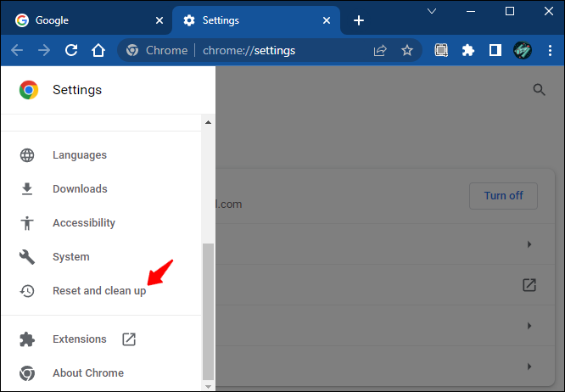Reload the current page
Screen dimensions: 565x392
click(x=71, y=50)
